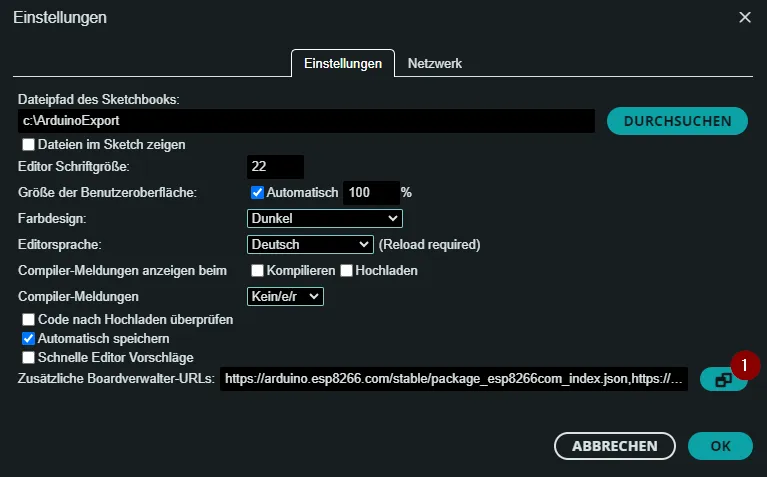Image resolution: width=767 pixels, height=477 pixels.
Task: Click the DURCHSUCHEN button
Action: click(677, 120)
